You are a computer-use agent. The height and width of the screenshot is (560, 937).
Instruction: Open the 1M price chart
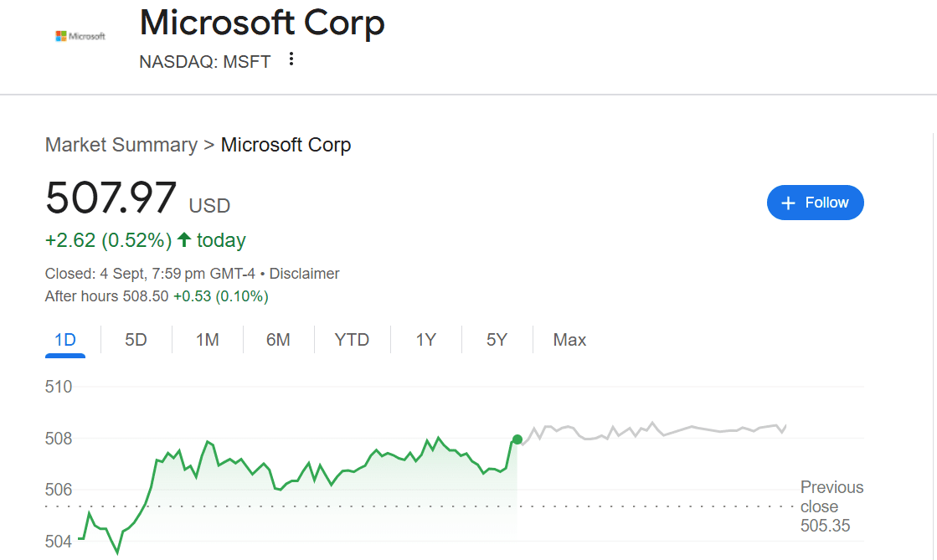pyautogui.click(x=207, y=339)
